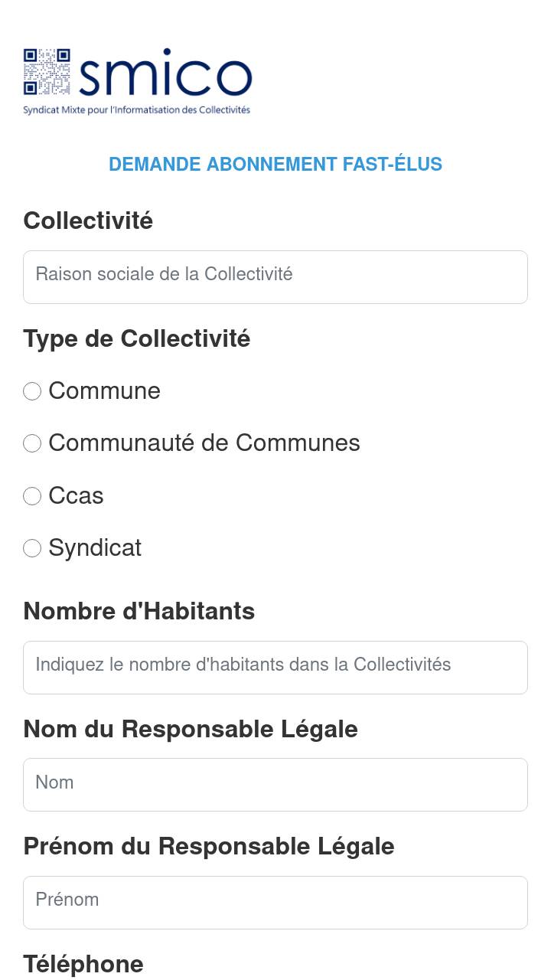551x980 pixels.
Task: Focus the nombre d'habitants input field
Action: pyautogui.click(x=275, y=668)
